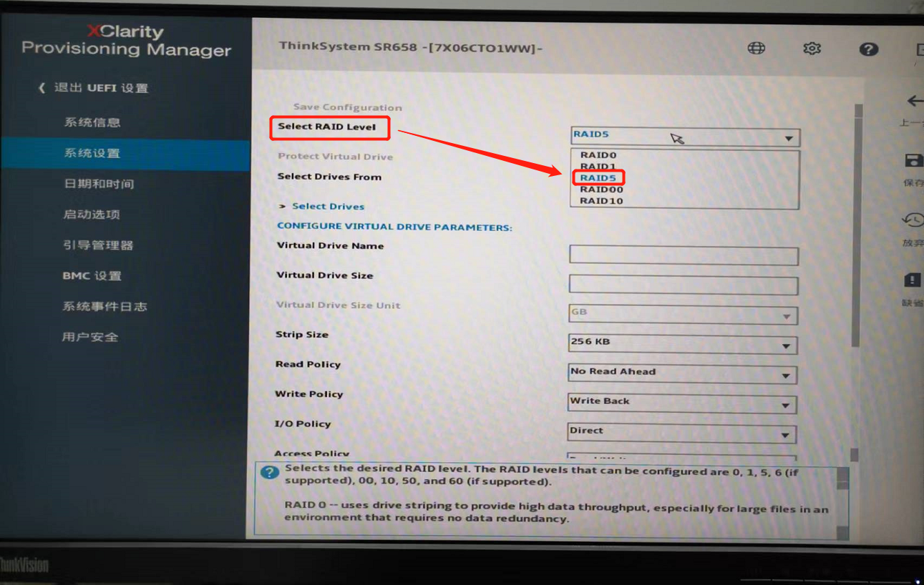Image resolution: width=924 pixels, height=585 pixels.
Task: Click the Virtual Drive Size field
Action: [x=684, y=285]
